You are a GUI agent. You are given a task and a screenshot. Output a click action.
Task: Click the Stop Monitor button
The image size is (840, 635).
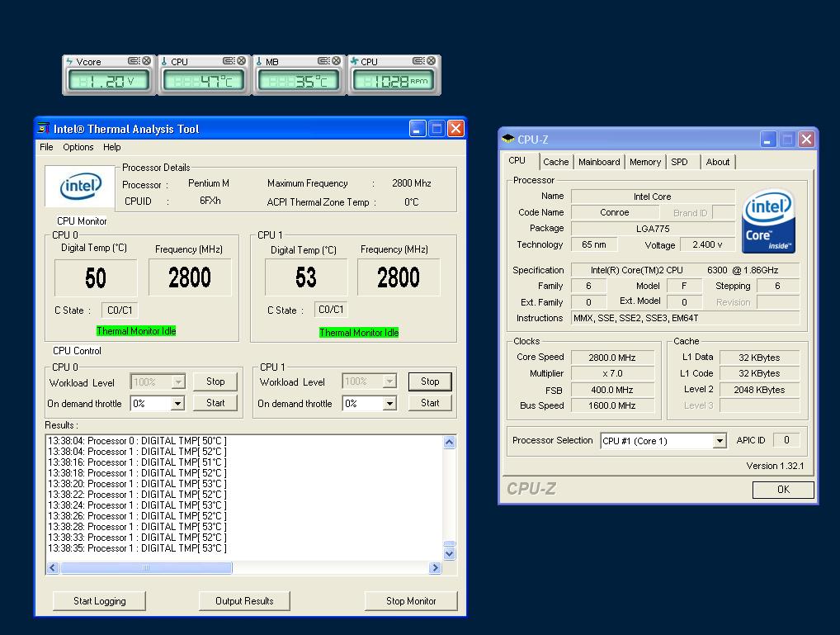coord(411,601)
